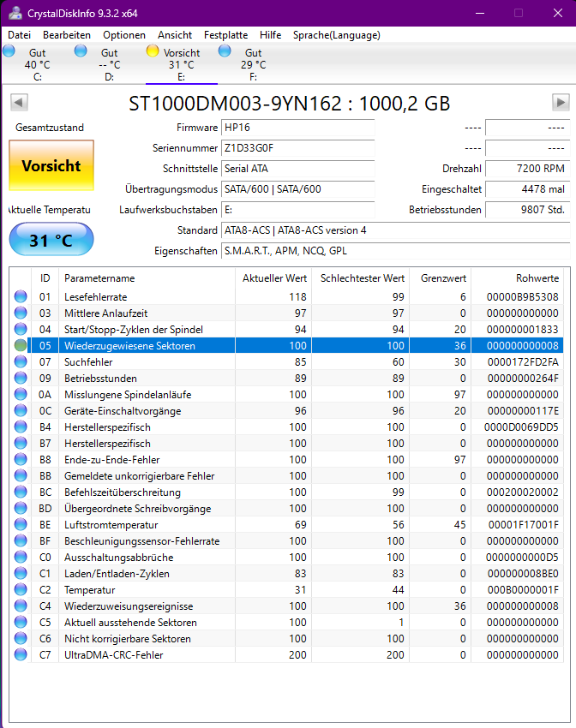Click status icon for Nicht korrigierbare Sektoren
The width and height of the screenshot is (576, 728).
click(x=21, y=638)
